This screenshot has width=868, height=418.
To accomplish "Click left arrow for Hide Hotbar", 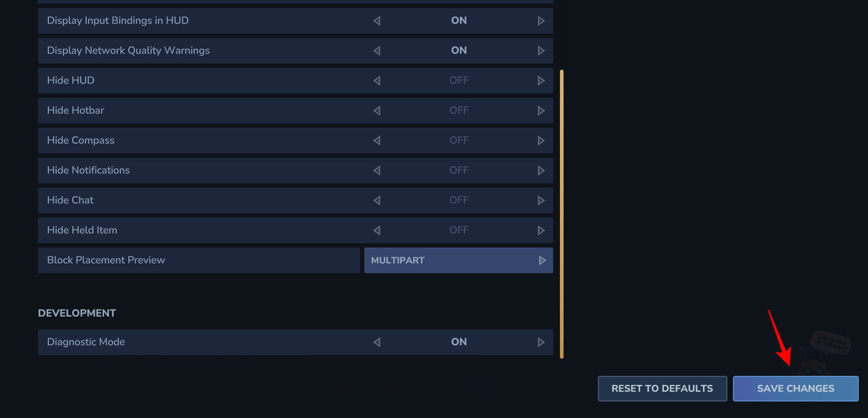I will tap(377, 111).
